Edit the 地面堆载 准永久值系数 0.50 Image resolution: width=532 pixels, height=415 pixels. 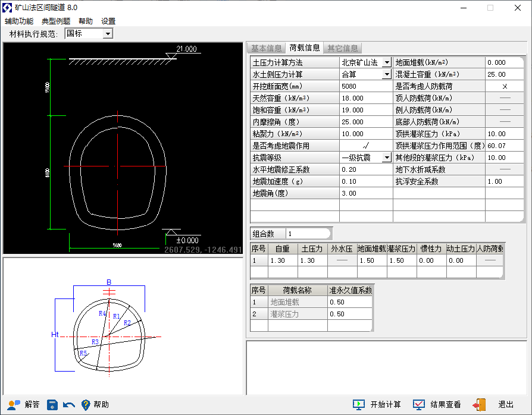coord(350,302)
